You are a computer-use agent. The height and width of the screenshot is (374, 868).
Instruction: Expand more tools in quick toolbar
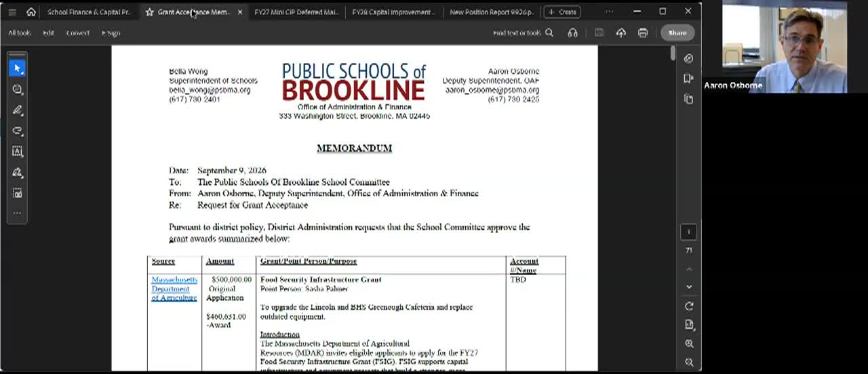pos(18,213)
